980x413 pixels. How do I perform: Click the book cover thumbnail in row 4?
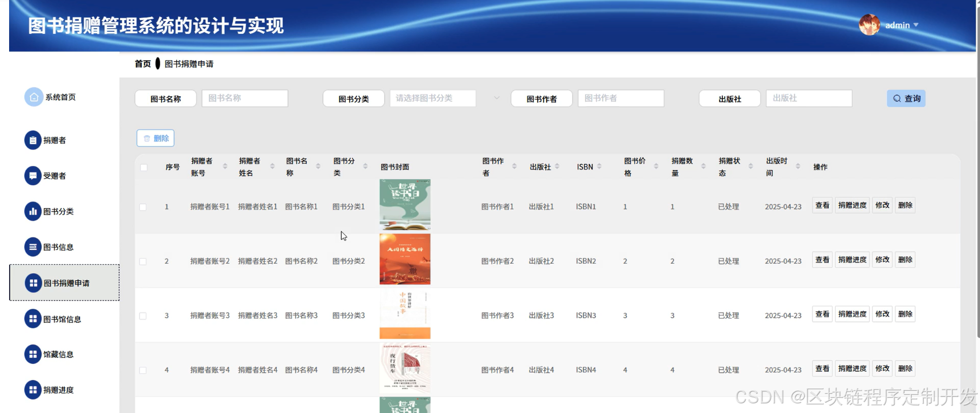[405, 368]
